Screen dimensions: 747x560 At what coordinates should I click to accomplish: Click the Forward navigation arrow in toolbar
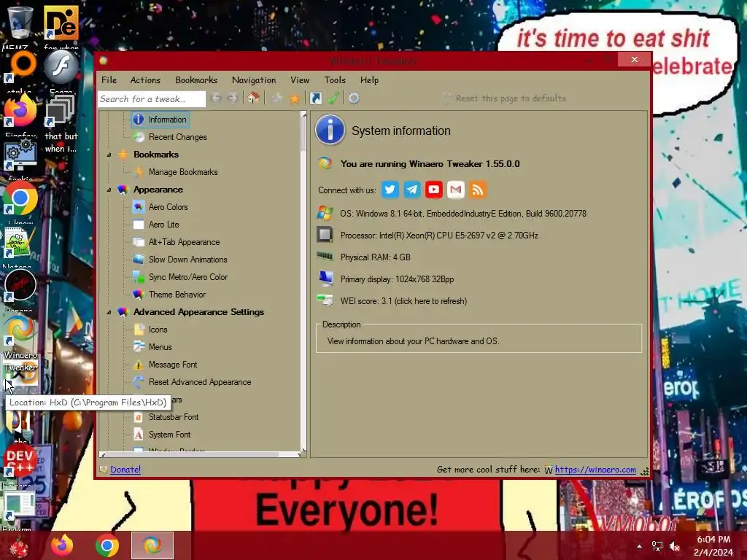pos(233,98)
